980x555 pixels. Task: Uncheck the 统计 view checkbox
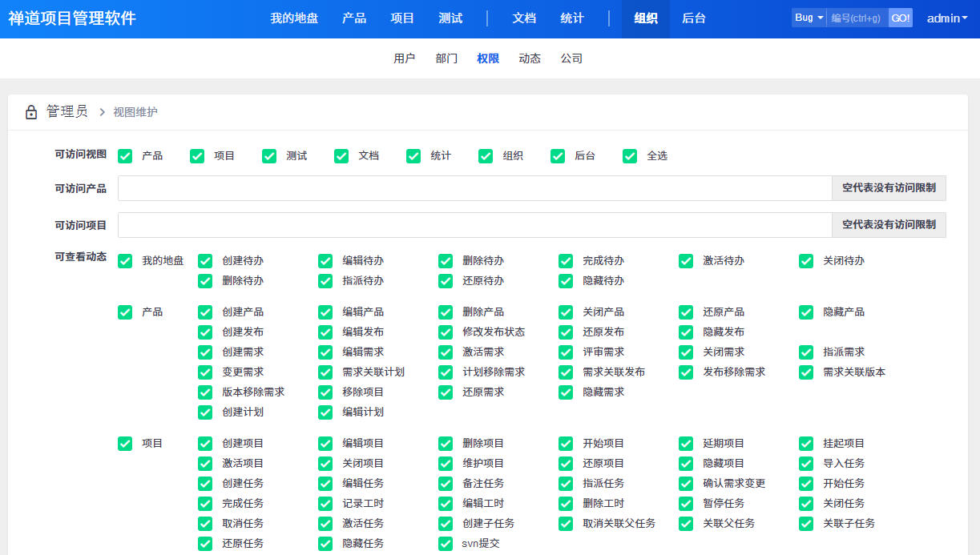[413, 156]
